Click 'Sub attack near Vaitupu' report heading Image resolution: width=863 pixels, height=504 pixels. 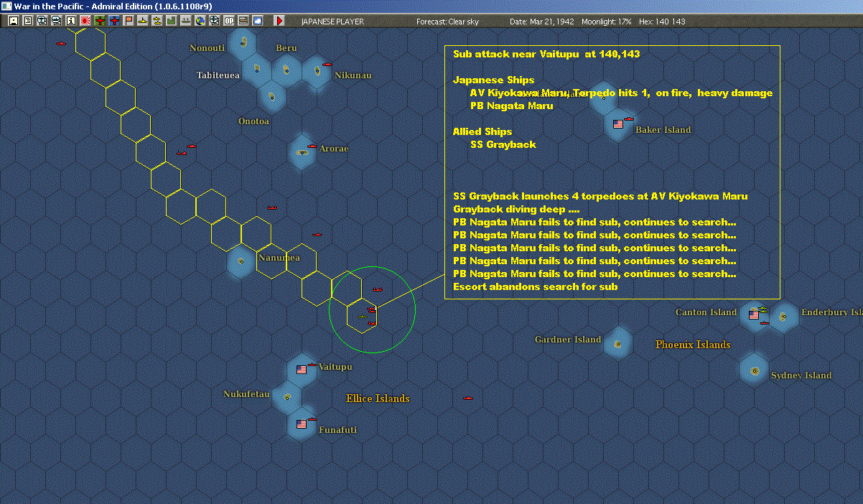tap(546, 54)
